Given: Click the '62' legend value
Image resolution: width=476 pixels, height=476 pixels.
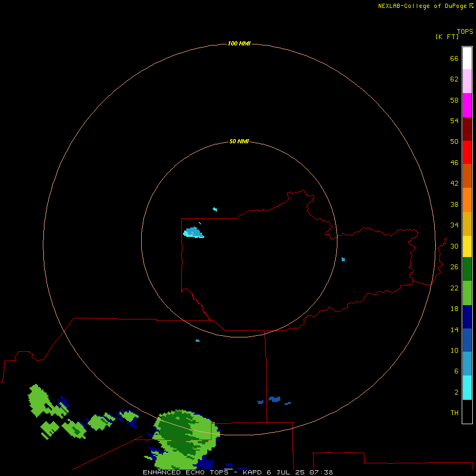Looking at the screenshot, I should pyautogui.click(x=454, y=79).
